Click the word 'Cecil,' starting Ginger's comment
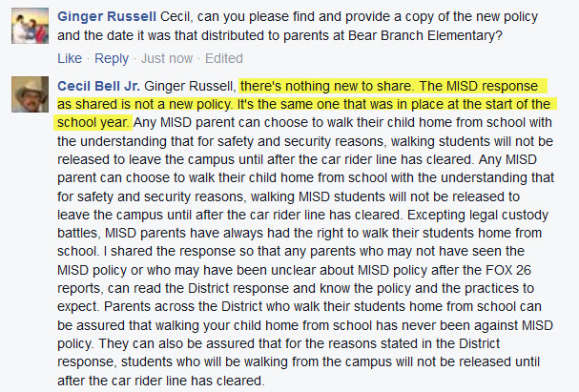The height and width of the screenshot is (392, 579). [176, 16]
